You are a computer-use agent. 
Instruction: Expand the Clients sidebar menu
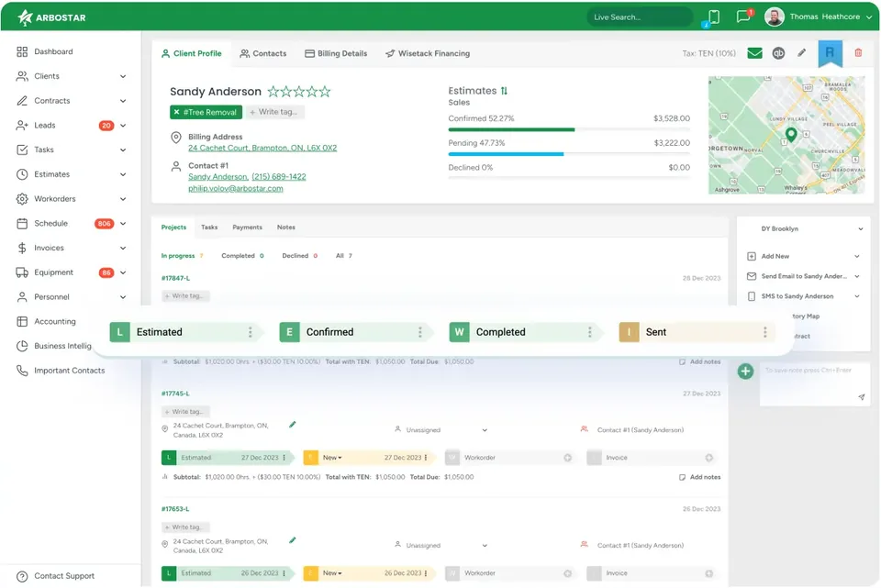pyautogui.click(x=122, y=76)
